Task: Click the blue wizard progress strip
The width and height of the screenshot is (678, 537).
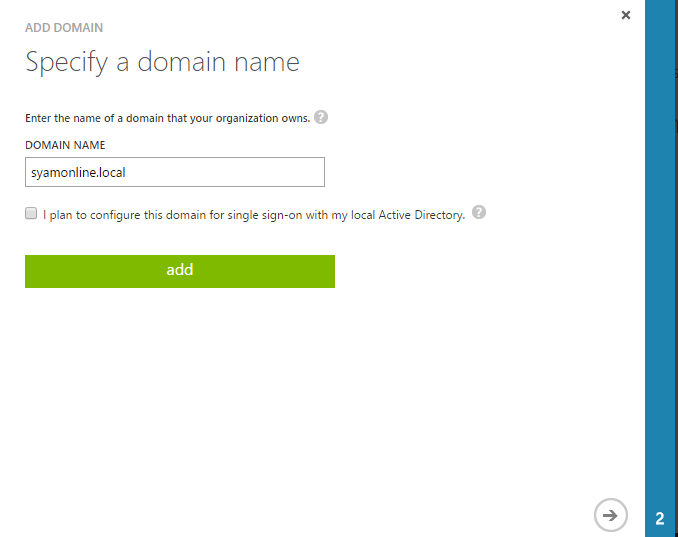Action: [660, 250]
